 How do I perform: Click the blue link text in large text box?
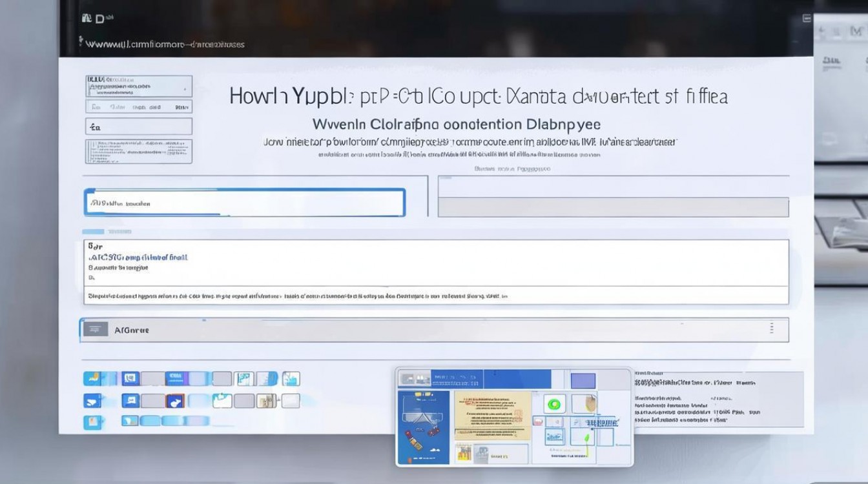click(138, 257)
